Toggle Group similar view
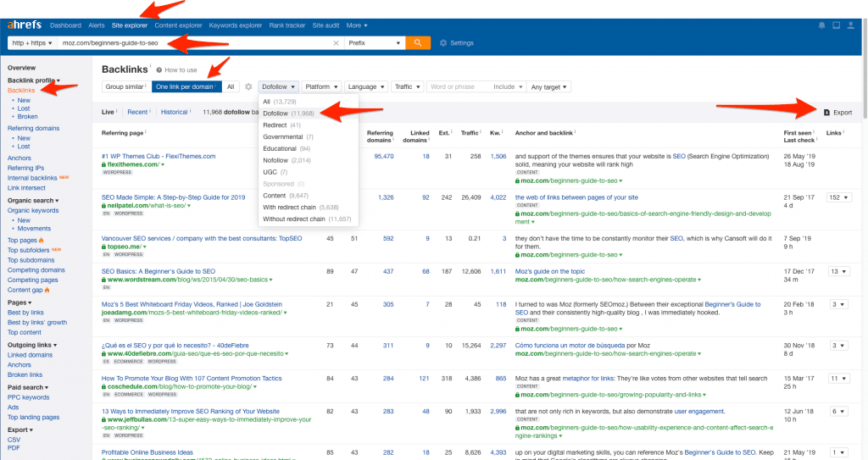The height and width of the screenshot is (460, 868). tap(126, 87)
